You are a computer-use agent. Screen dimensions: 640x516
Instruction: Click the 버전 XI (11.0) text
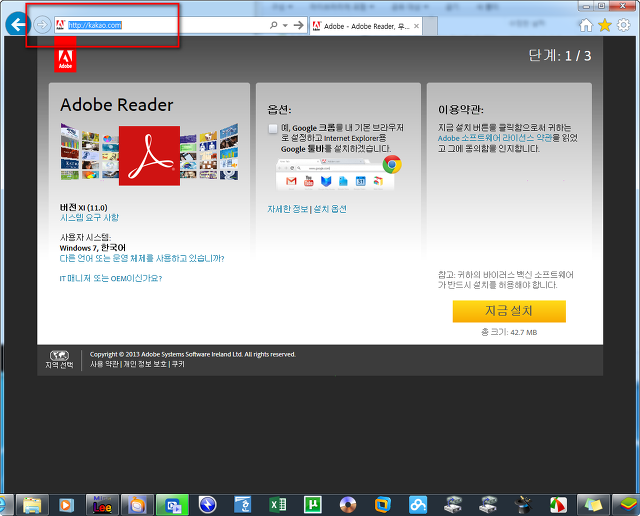point(84,207)
